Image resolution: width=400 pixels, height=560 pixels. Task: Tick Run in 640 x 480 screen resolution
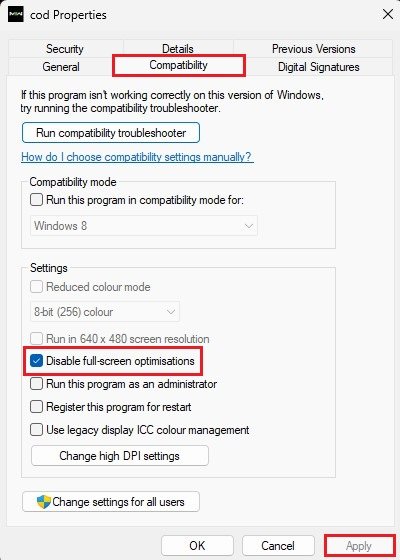tap(36, 338)
